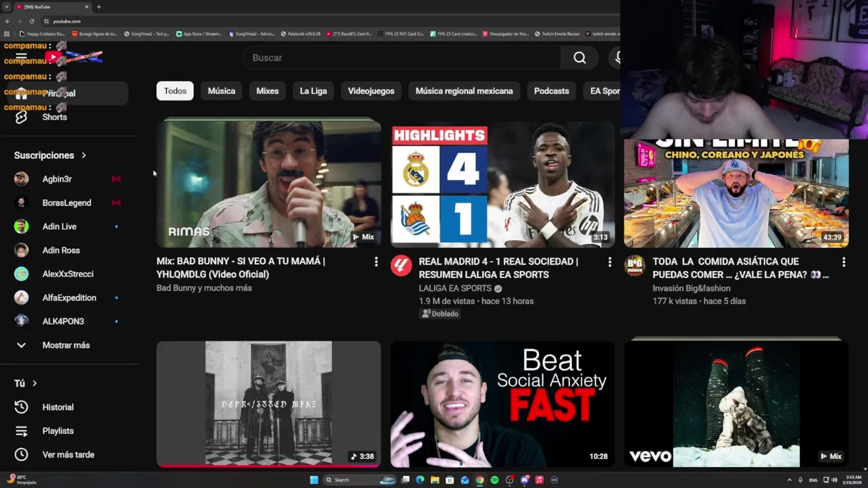Click the Doblado badge under Real Madrid video

(440, 314)
